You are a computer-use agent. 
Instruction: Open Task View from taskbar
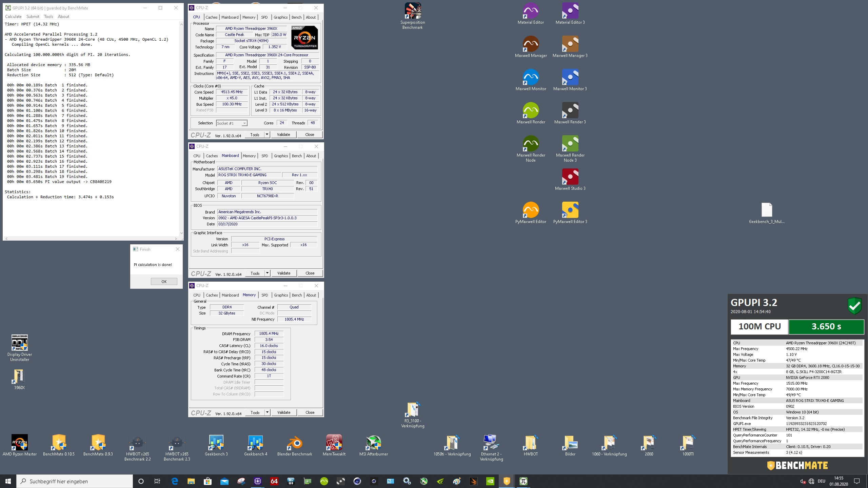click(x=157, y=481)
